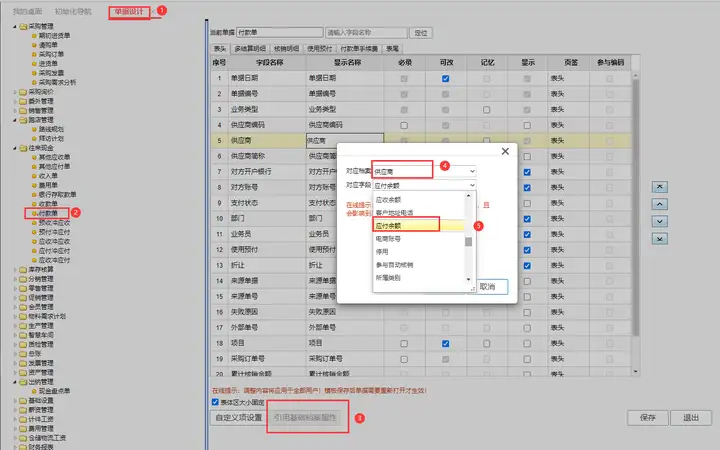
Task: Toggle 可改 checkbox for 单据日期 row
Action: 445,79
